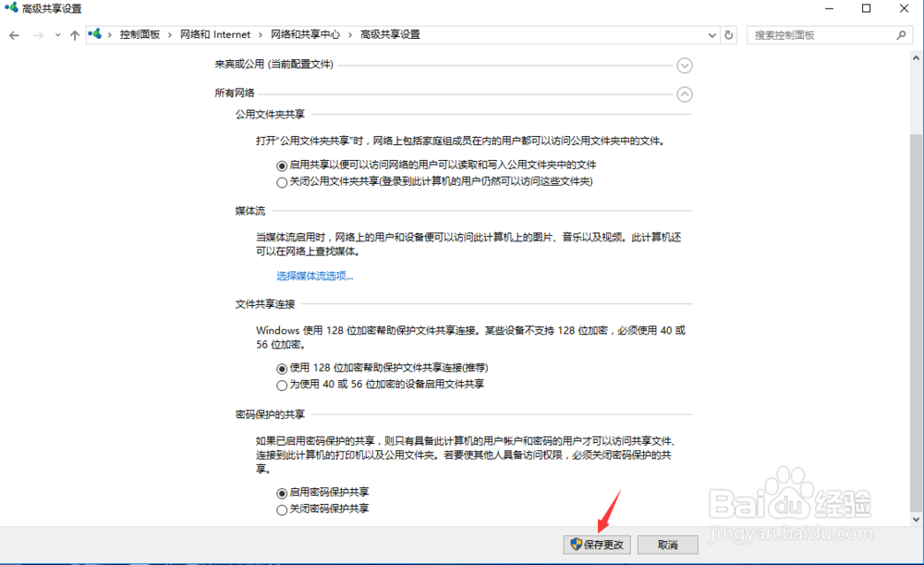
Task: Select 为使用 40 或 56 位加密的设备启用文件共享
Action: click(282, 386)
